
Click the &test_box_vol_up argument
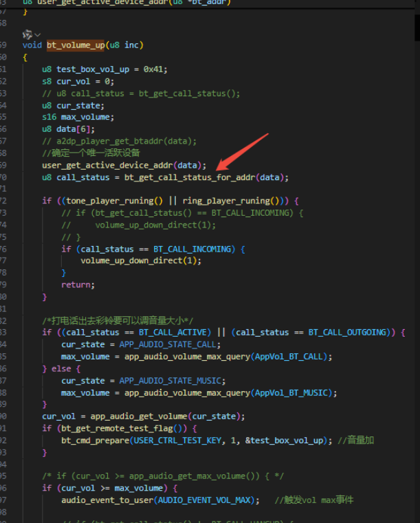pyautogui.click(x=284, y=441)
